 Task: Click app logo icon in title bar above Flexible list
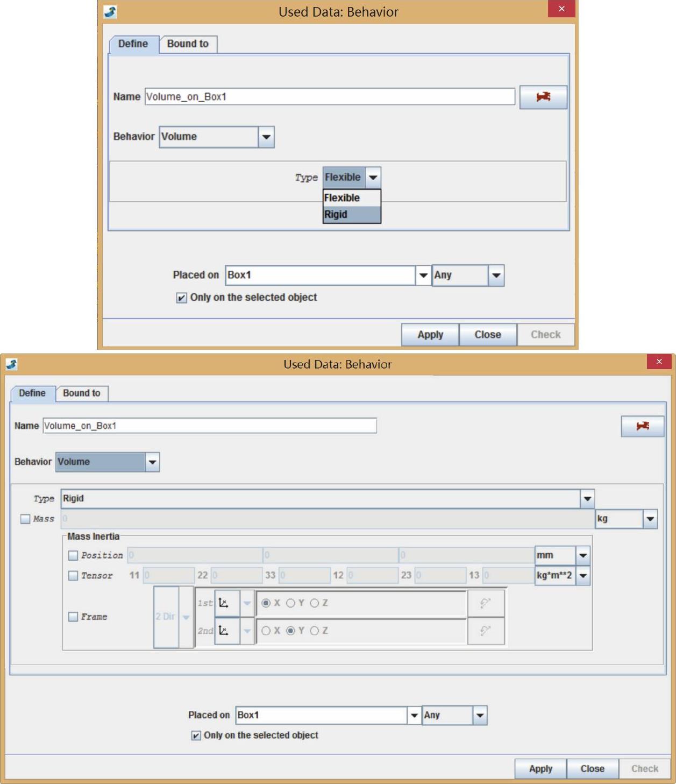tap(110, 12)
